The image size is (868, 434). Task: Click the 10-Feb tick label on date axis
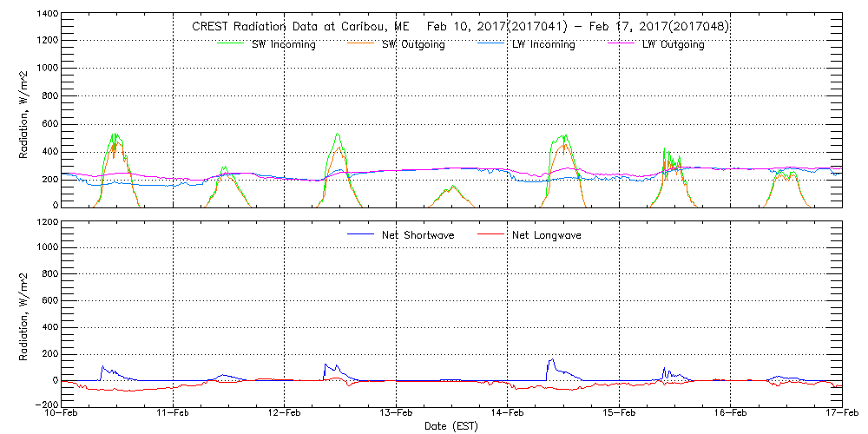pos(62,415)
